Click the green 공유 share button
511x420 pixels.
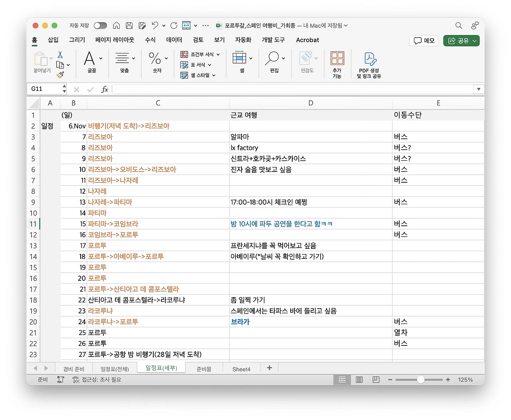click(461, 41)
